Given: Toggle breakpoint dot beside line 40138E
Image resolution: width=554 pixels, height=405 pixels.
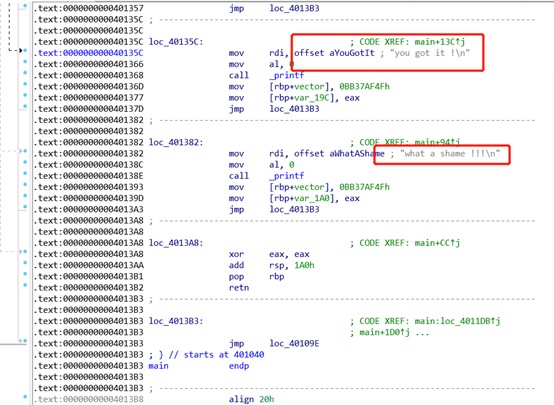Looking at the screenshot, I should pos(25,173).
